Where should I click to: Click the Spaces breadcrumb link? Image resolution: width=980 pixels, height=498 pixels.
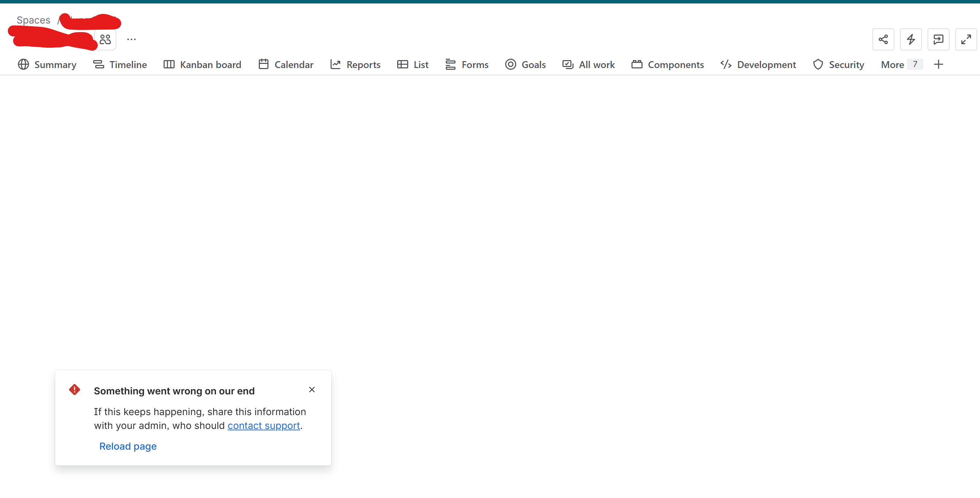33,20
